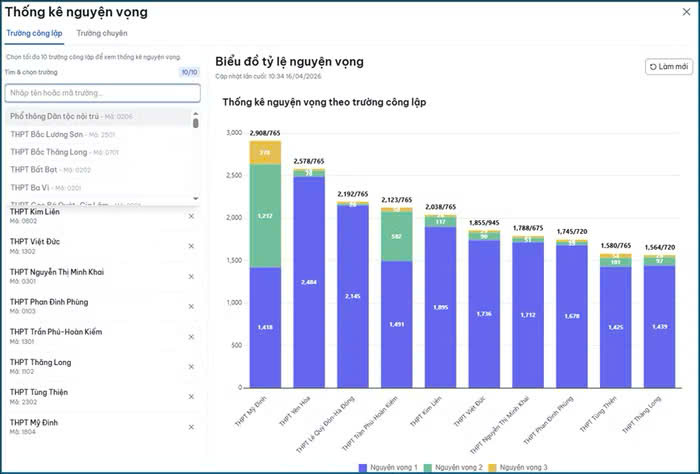Focus the school name search field
This screenshot has height=474, width=700.
pos(102,93)
